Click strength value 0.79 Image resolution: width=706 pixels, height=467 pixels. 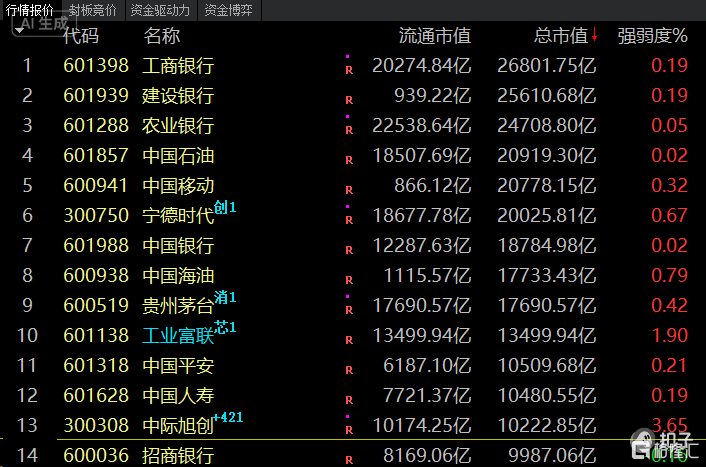[670, 276]
